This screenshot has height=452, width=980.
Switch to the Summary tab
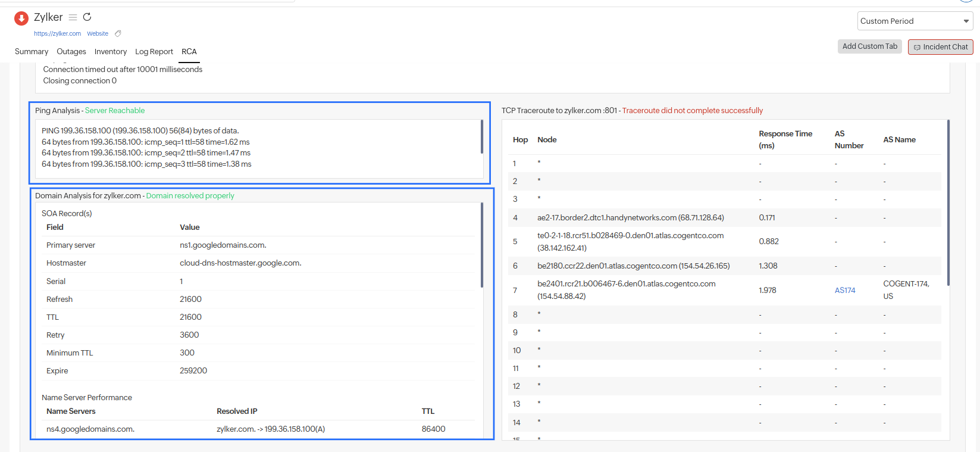[32, 52]
